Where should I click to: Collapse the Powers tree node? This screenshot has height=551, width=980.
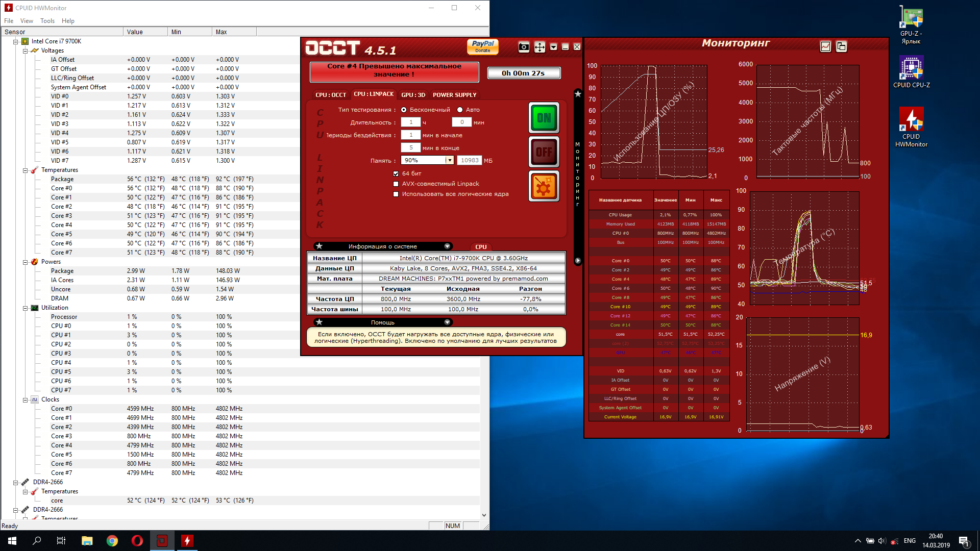pos(25,262)
